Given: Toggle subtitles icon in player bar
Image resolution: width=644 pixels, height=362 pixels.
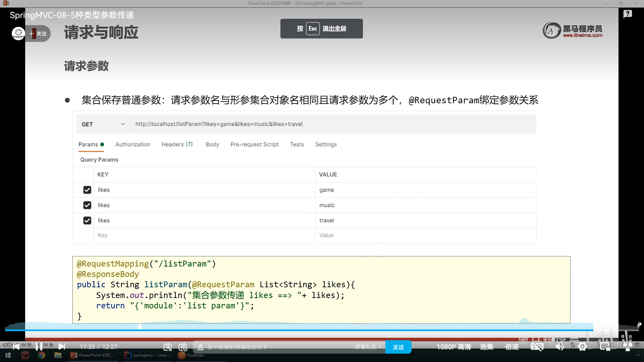Looking at the screenshot, I should point(537,347).
